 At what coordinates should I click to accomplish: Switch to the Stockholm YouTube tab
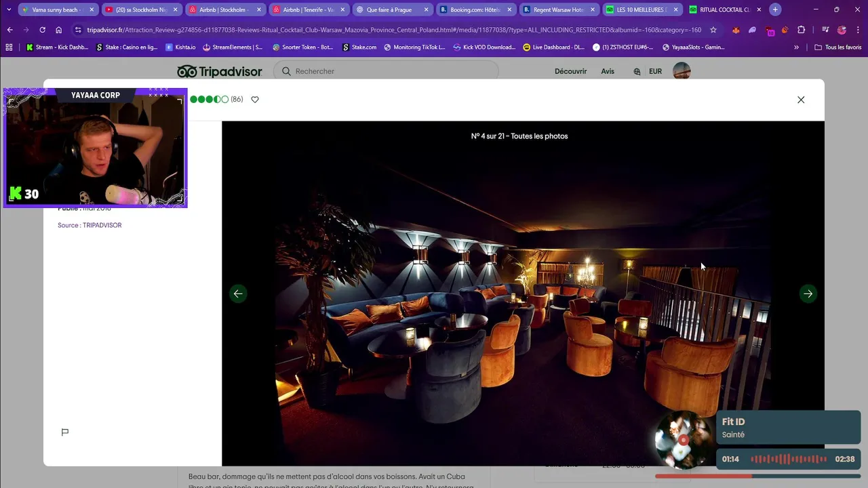click(x=141, y=9)
